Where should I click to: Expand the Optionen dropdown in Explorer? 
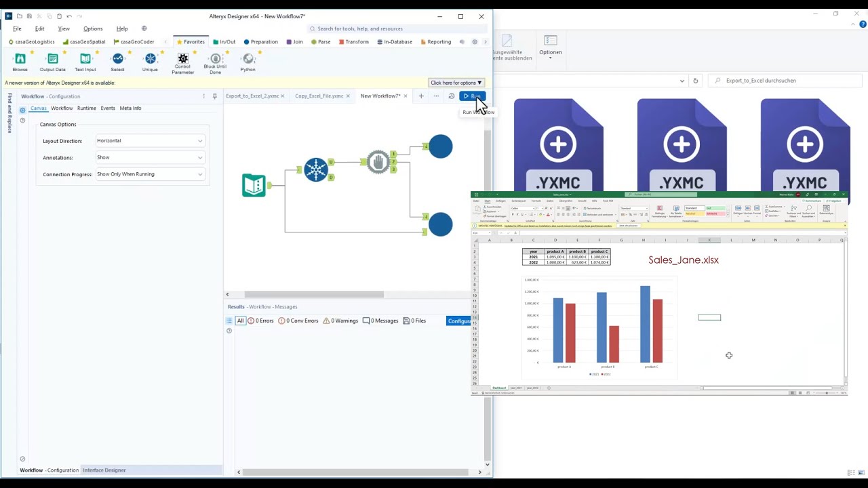550,47
